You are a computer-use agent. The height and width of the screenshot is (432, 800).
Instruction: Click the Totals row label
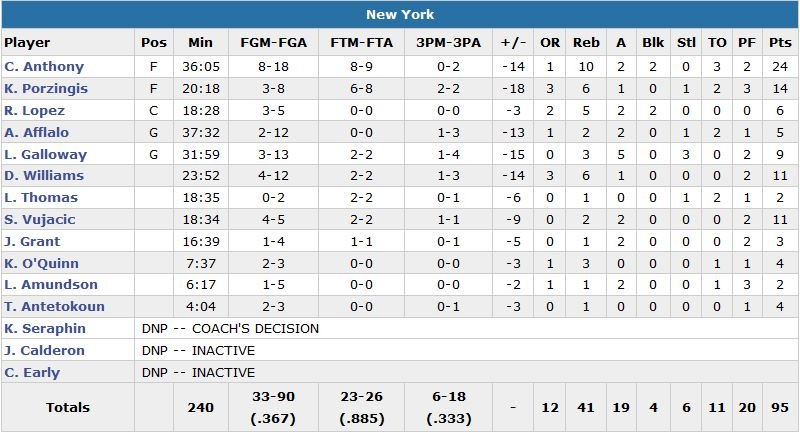68,407
